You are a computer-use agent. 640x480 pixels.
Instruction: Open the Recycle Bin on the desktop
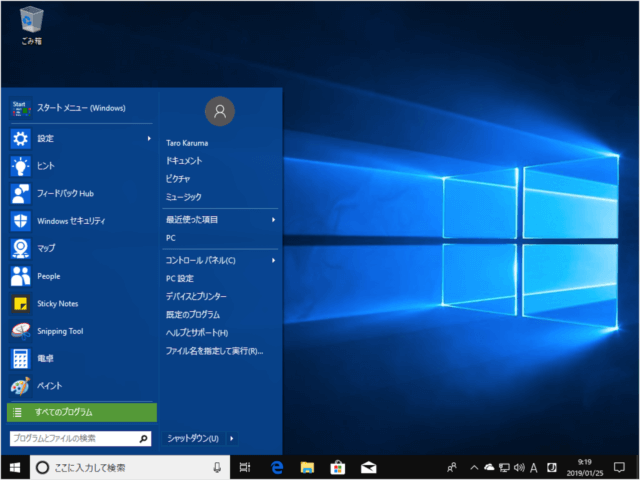click(31, 25)
